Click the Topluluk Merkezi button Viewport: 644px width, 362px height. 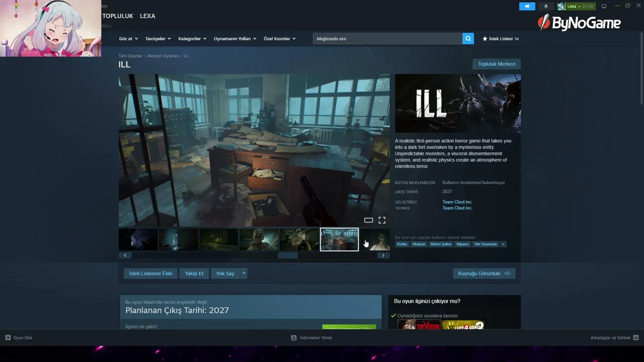coord(497,64)
